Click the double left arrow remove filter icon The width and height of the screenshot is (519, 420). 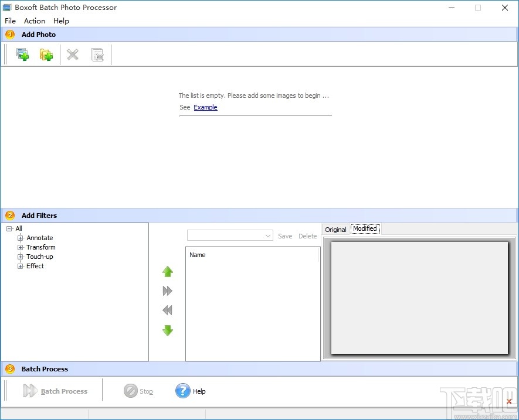(x=168, y=310)
